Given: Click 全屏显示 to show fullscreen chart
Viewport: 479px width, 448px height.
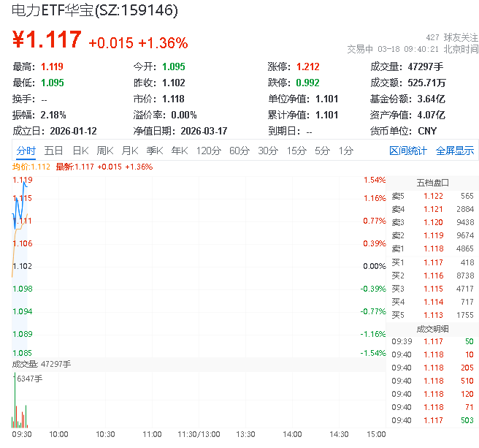Looking at the screenshot, I should 455,151.
